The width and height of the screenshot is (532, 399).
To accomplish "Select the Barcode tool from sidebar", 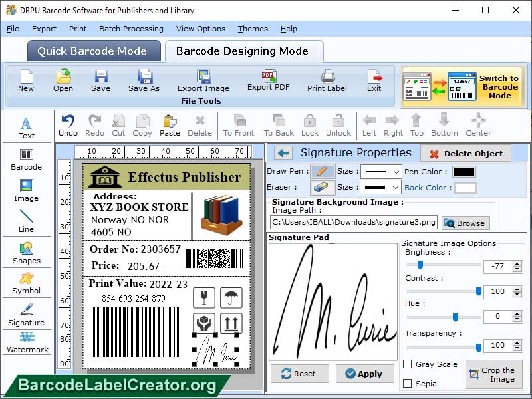I will coord(27,160).
